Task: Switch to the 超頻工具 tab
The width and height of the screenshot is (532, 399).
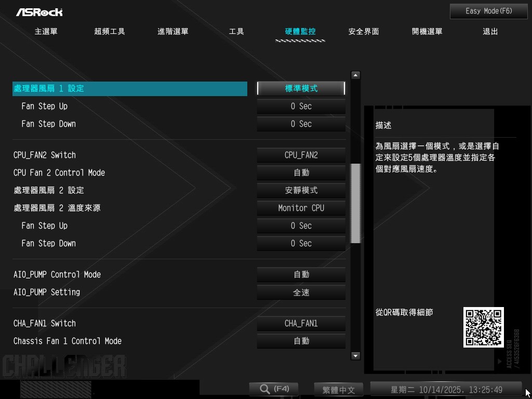Action: [x=110, y=32]
